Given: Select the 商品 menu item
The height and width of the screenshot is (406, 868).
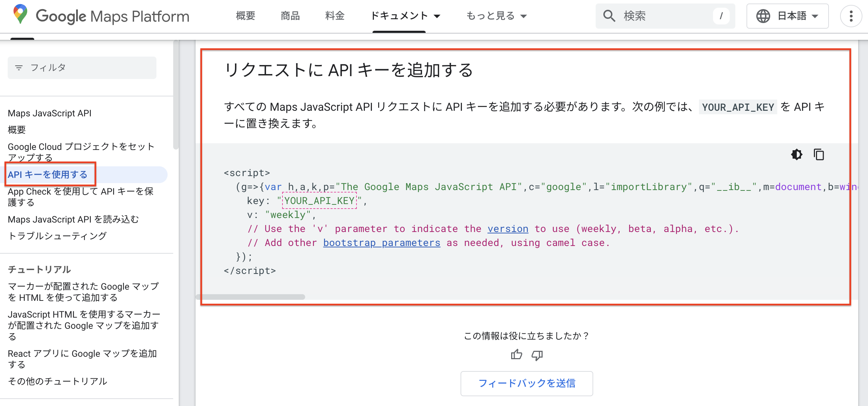Looking at the screenshot, I should (x=289, y=16).
